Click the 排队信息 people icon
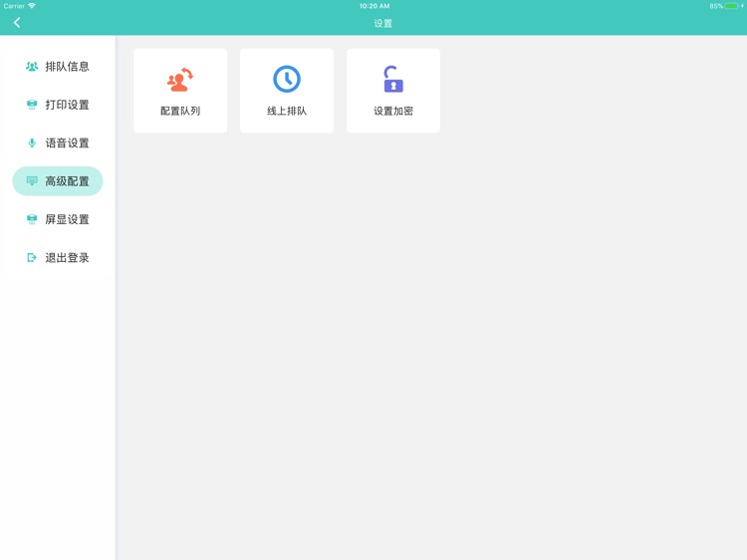Screen dimensions: 747x560 pyautogui.click(x=32, y=67)
